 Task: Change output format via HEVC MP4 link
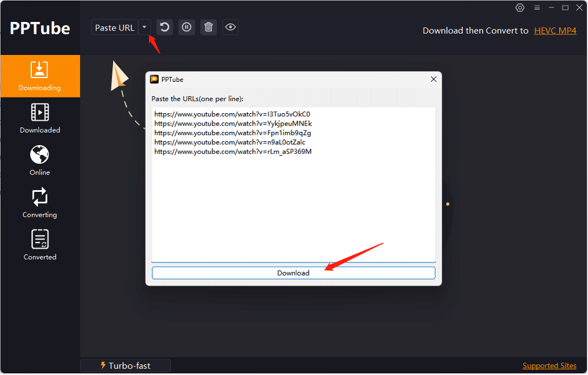[x=555, y=30]
